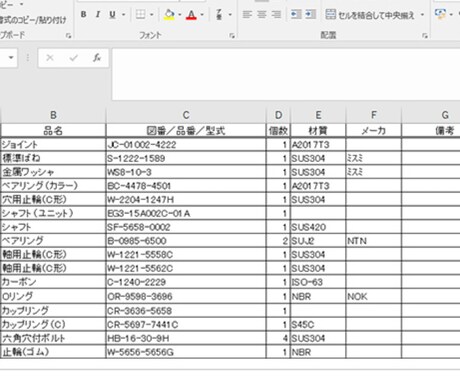This screenshot has height=380, width=460.
Task: Select column C header
Action: (186, 115)
